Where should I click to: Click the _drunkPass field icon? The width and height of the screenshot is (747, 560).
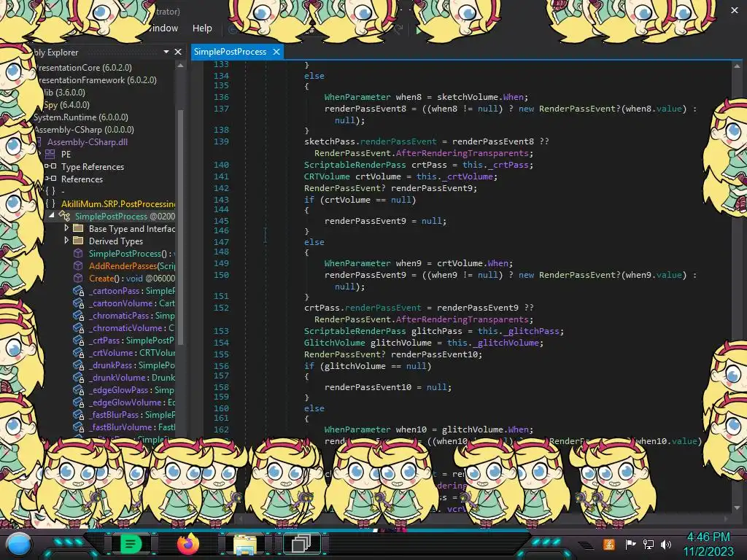tap(79, 365)
